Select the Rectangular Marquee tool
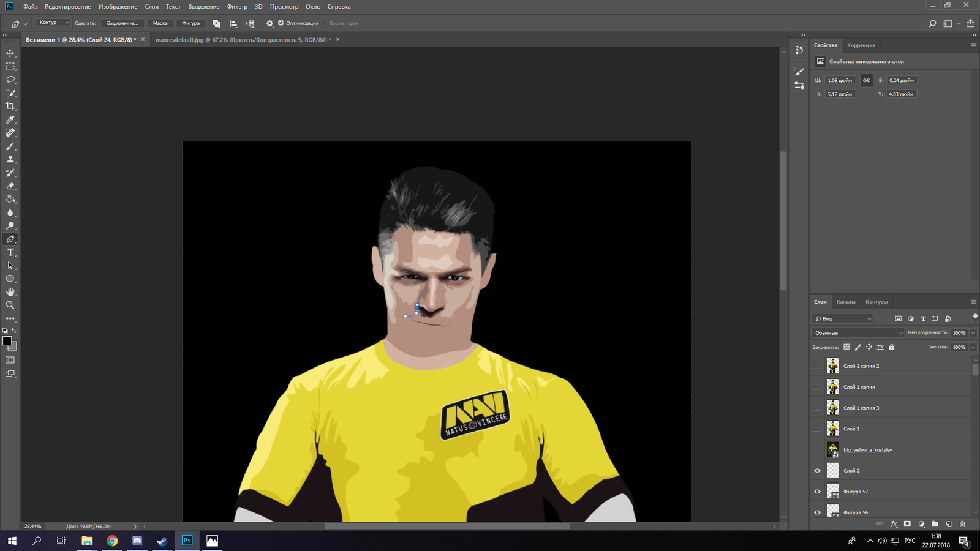 coord(10,66)
